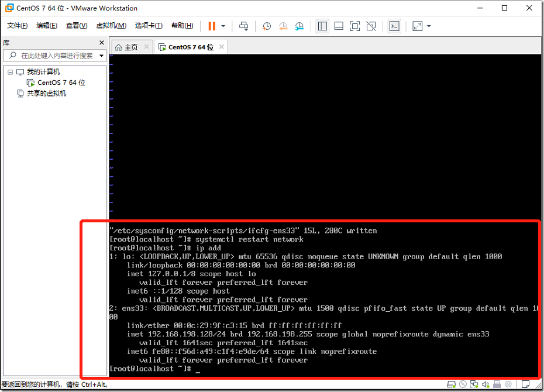Click the sound card status icon
This screenshot has height=392, width=544.
(x=486, y=384)
